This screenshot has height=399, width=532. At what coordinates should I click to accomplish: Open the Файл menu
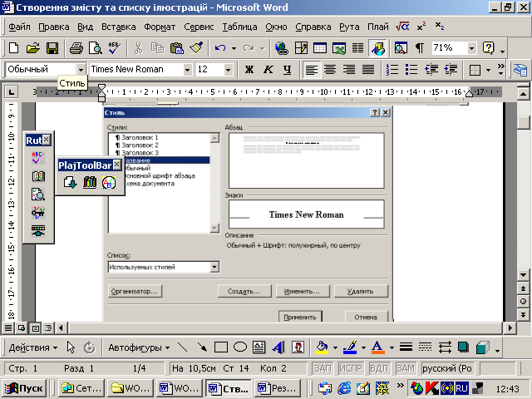[x=19, y=27]
